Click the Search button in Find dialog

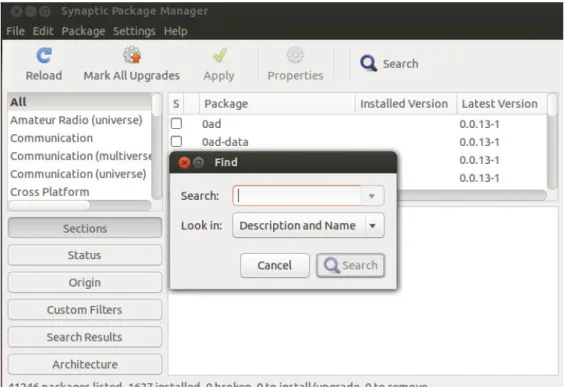point(351,265)
